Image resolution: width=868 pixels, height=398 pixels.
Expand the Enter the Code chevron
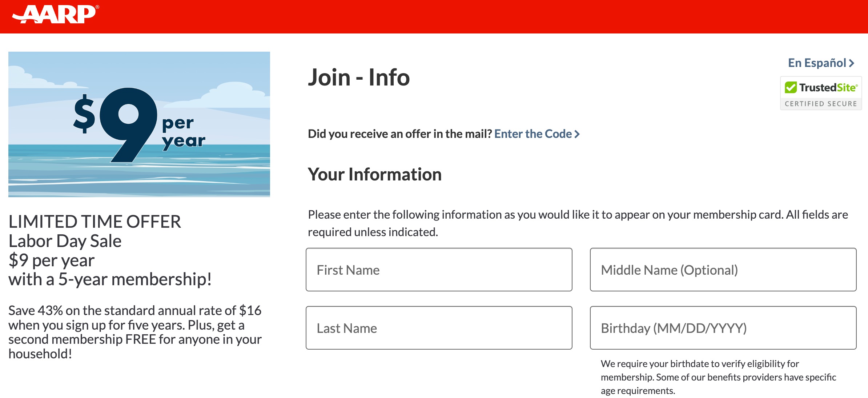pyautogui.click(x=578, y=134)
